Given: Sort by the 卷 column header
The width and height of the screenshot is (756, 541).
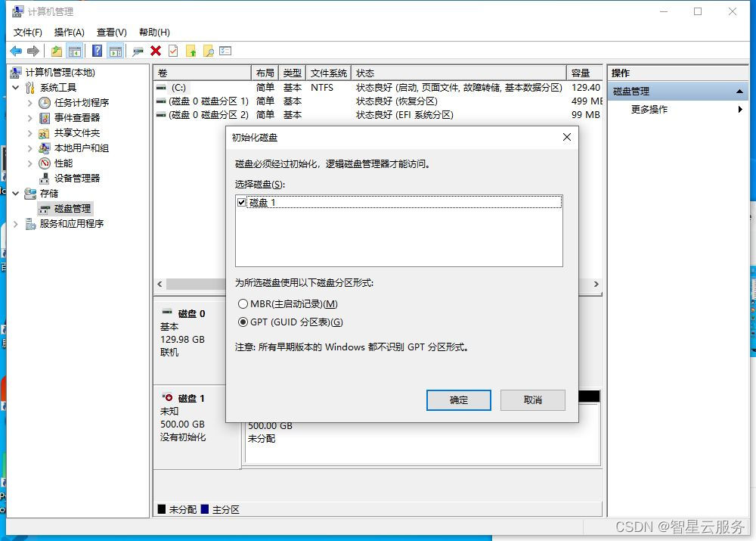Looking at the screenshot, I should point(203,73).
